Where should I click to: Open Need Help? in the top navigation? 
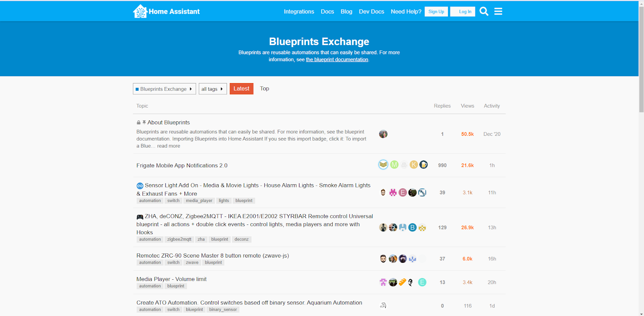406,12
